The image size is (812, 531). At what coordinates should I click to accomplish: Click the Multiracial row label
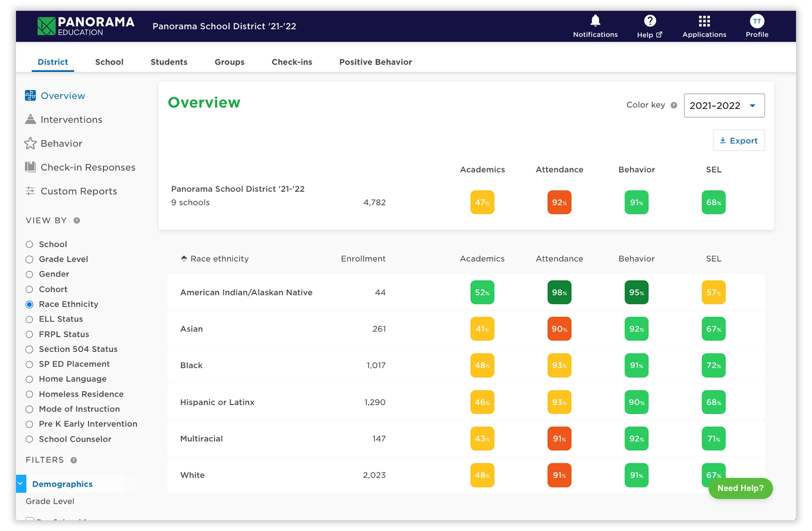[x=201, y=439]
